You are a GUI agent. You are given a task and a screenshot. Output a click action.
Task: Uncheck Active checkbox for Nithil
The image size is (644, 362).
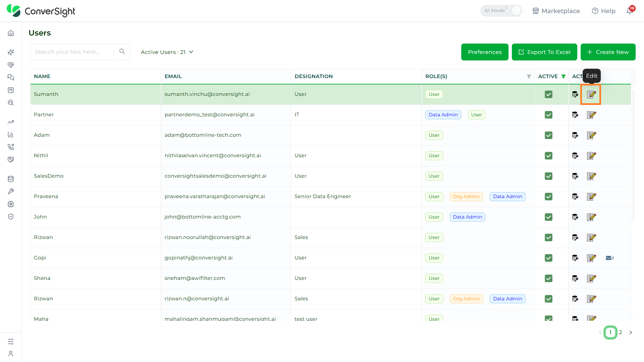tap(549, 156)
